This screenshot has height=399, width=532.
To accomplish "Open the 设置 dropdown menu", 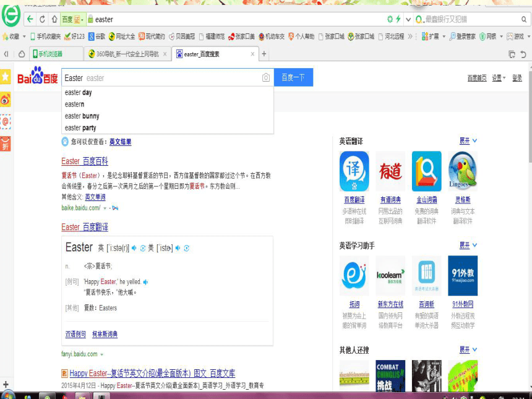I will (499, 78).
